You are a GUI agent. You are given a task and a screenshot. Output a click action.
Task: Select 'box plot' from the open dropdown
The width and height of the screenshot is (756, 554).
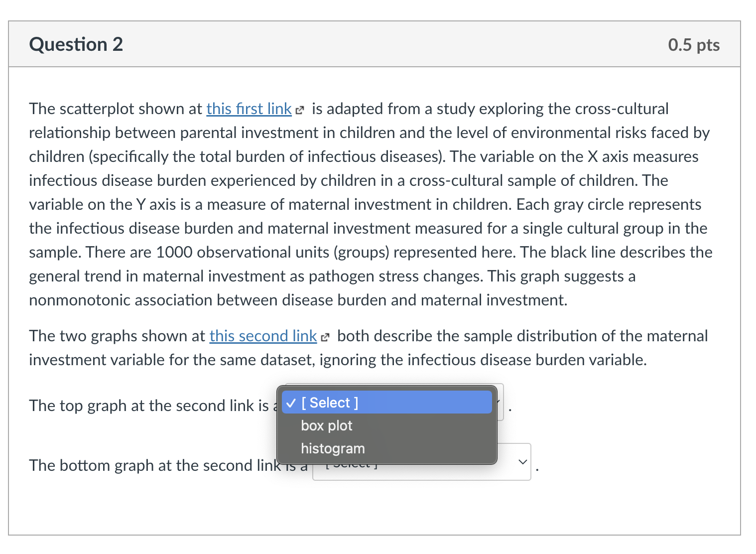[x=327, y=425]
